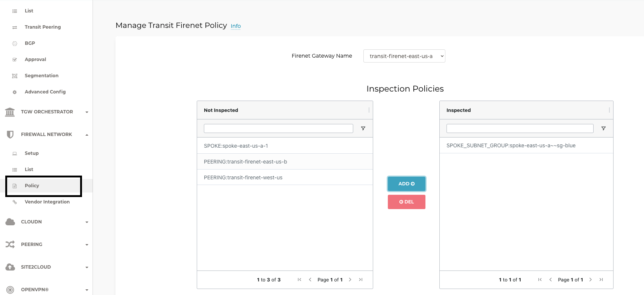The image size is (644, 295).
Task: Open the Firenet Gateway Name dropdown
Action: tap(404, 56)
